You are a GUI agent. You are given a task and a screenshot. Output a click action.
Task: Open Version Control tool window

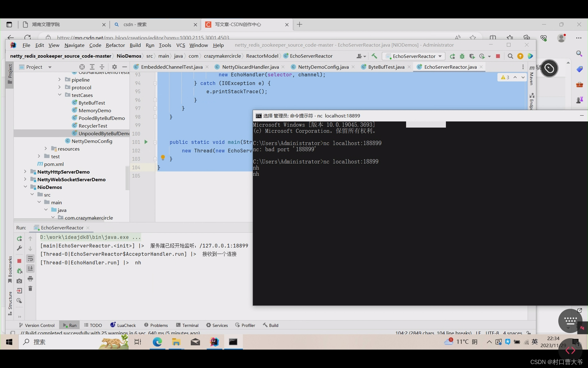(x=37, y=325)
